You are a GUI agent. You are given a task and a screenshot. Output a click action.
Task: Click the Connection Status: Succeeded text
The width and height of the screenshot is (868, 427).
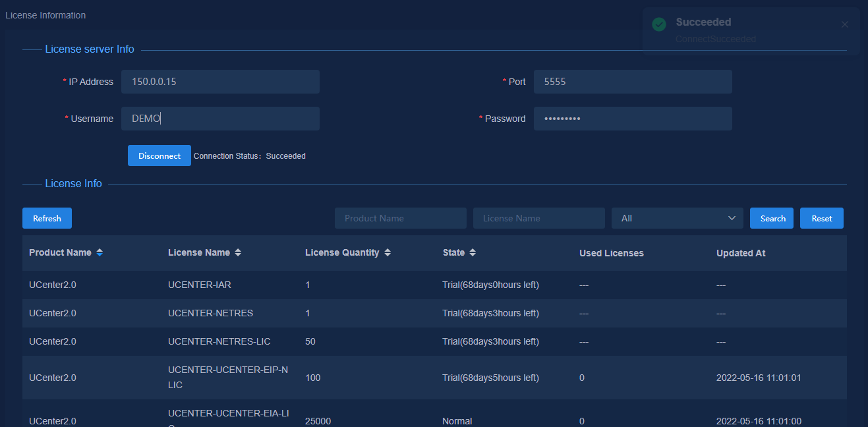[250, 156]
